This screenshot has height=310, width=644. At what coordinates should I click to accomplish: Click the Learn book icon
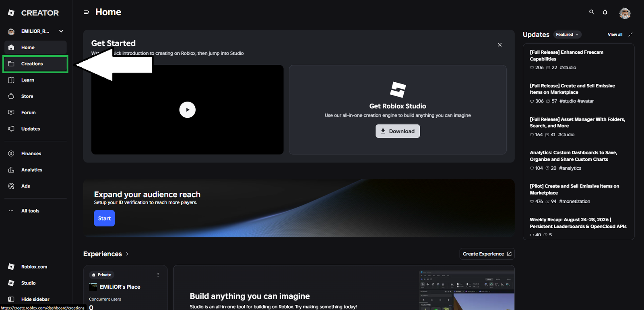[11, 80]
